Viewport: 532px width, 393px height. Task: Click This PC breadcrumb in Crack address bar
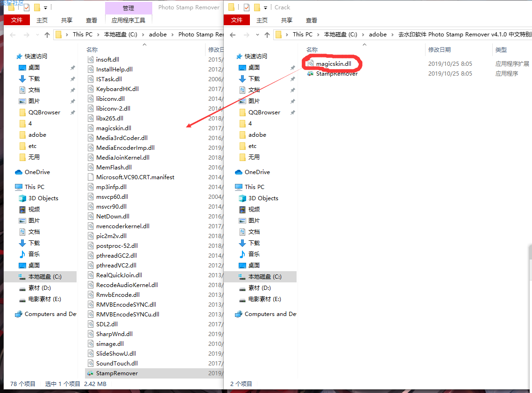[302, 35]
